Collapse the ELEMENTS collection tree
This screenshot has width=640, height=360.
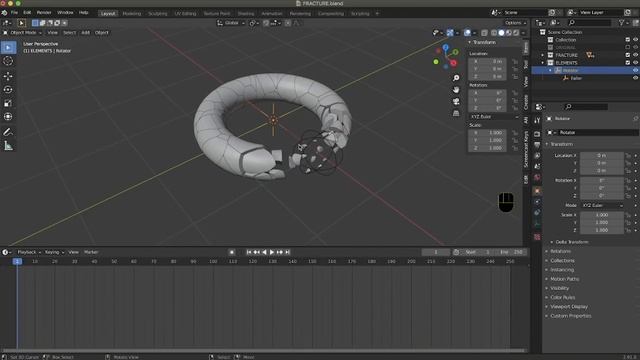(x=542, y=63)
